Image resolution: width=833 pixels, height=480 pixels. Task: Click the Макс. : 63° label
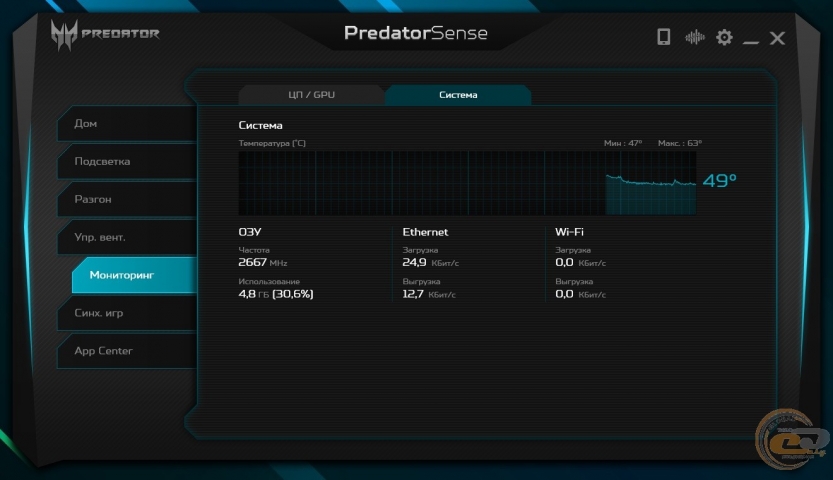[679, 143]
